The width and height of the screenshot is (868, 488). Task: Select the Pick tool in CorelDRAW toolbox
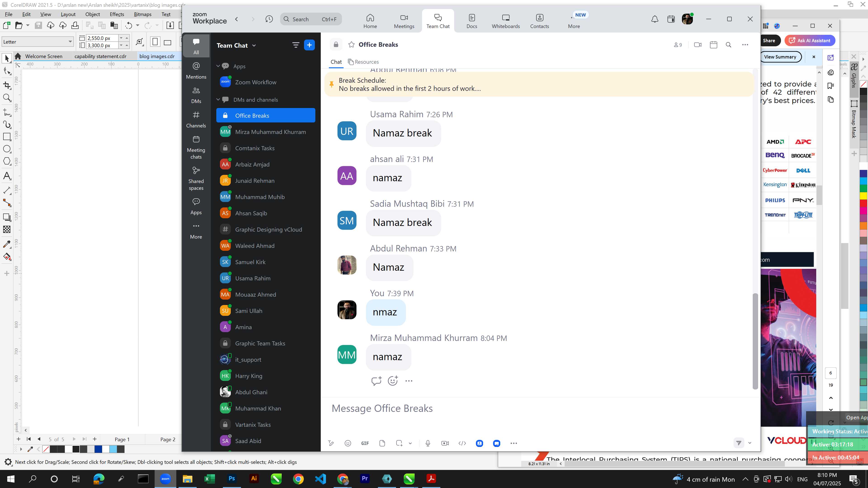click(x=7, y=58)
